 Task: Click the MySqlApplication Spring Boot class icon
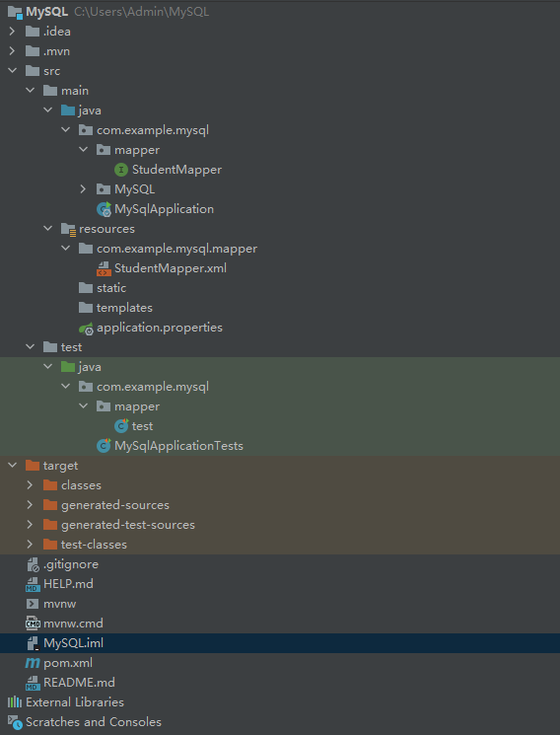[104, 209]
